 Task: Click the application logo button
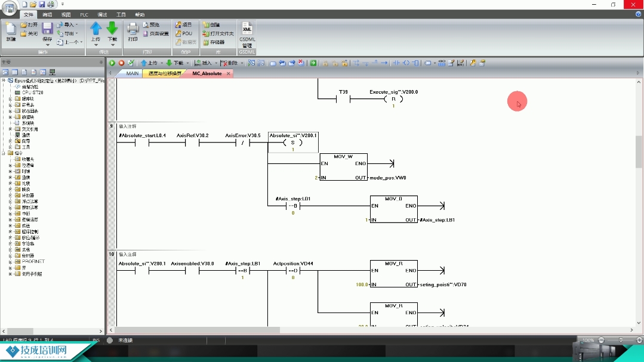(9, 7)
